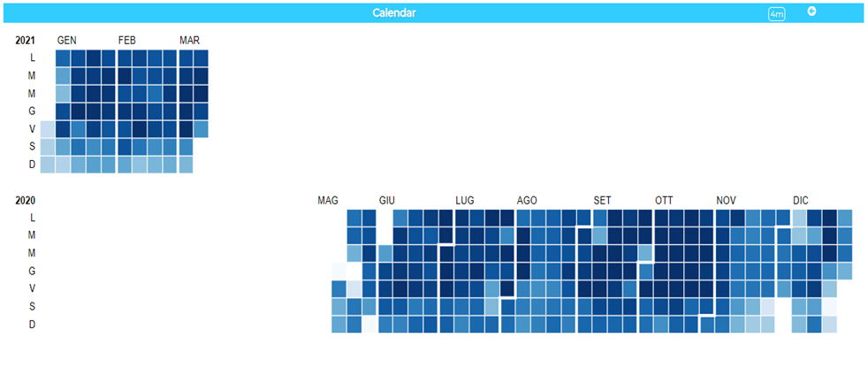Select the GIU month label
Screen dimensions: 868x376
coord(389,201)
